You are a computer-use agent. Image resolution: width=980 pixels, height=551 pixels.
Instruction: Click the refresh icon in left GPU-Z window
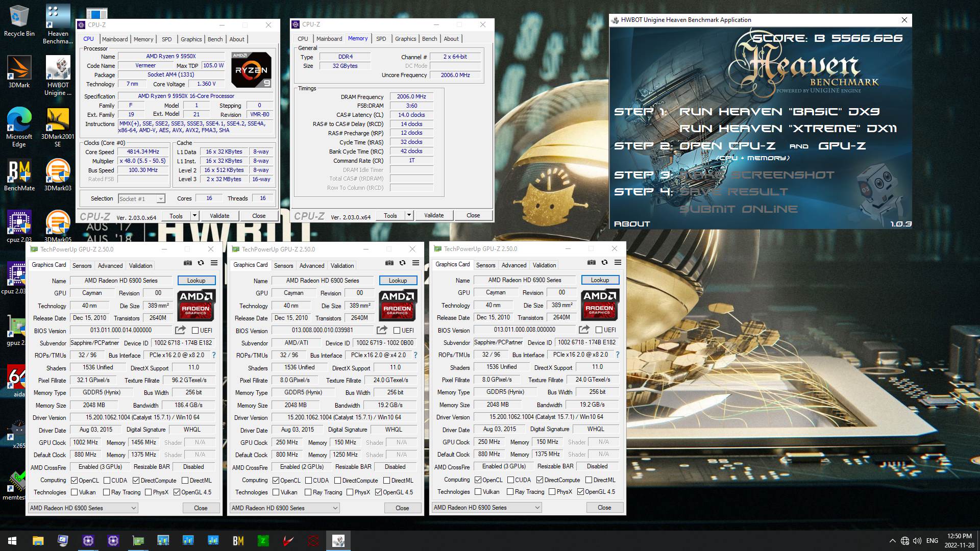(201, 263)
